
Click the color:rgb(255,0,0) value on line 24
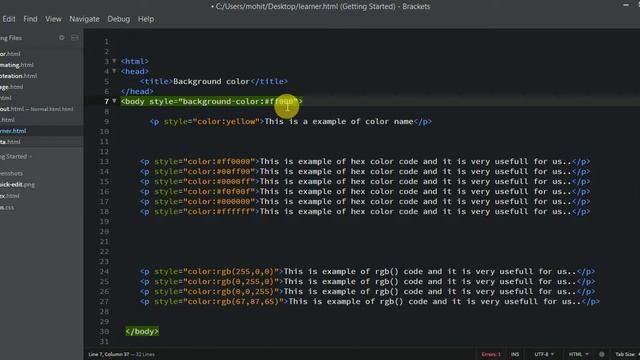tap(231, 271)
